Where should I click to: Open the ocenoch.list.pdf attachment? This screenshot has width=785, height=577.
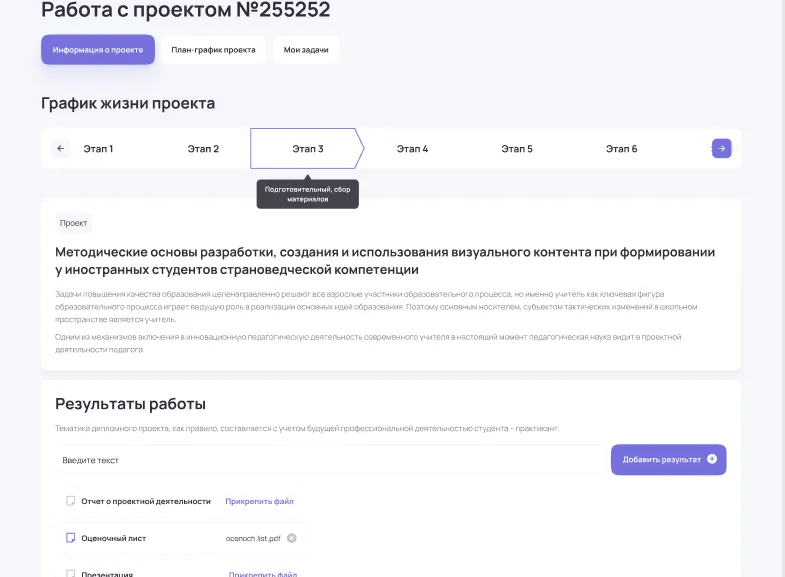pos(254,538)
